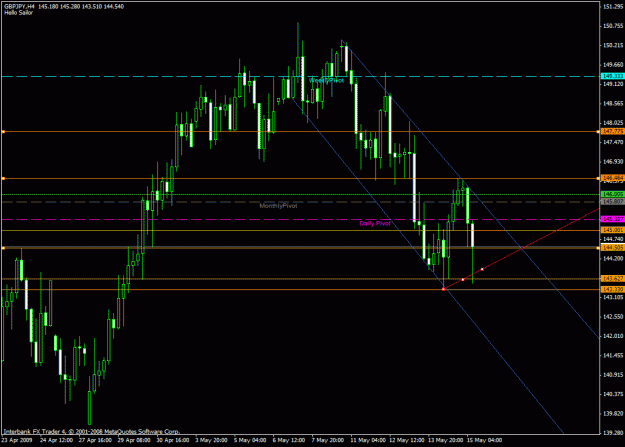The width and height of the screenshot is (625, 447).
Task: Click the '27 Apr 16:00' time label
Action: point(95,441)
